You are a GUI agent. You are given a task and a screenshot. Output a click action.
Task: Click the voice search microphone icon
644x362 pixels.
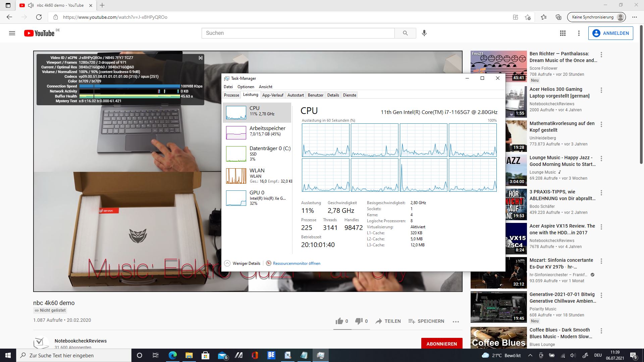pos(424,33)
